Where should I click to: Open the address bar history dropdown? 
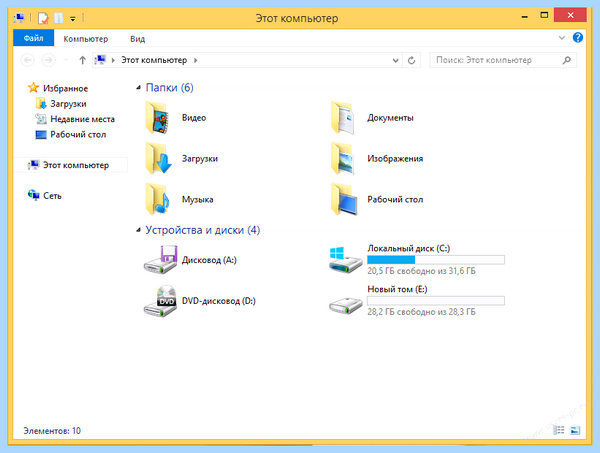point(396,60)
